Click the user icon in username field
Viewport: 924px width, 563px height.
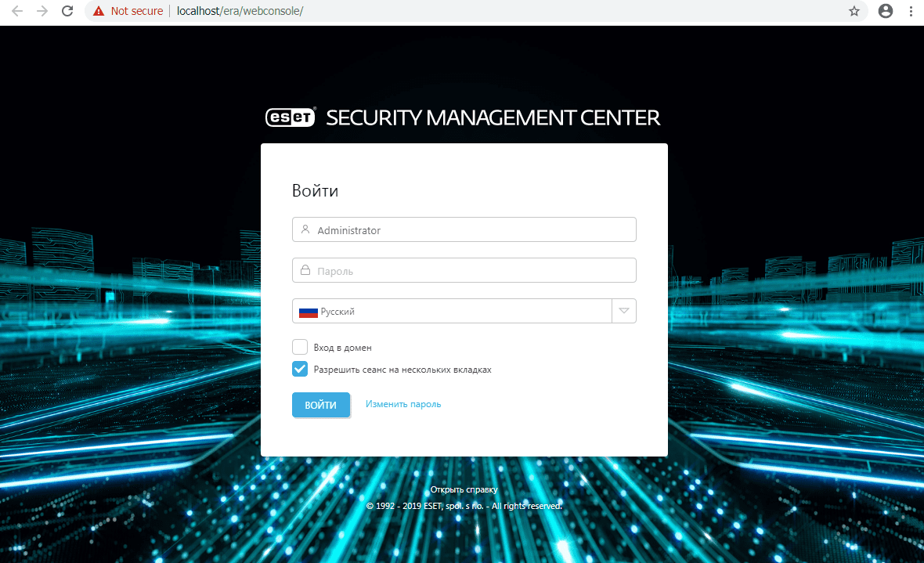point(305,229)
